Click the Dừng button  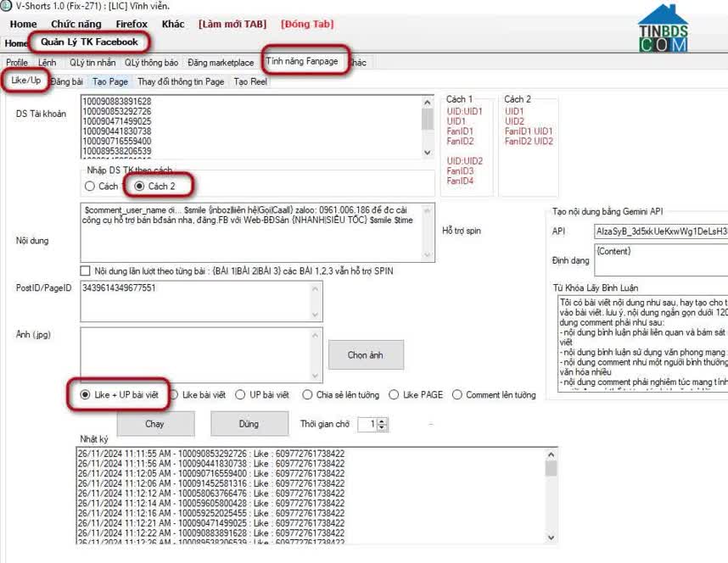click(x=249, y=424)
